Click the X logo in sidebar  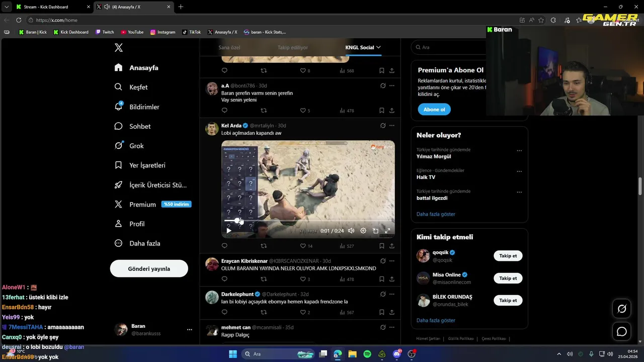[119, 48]
